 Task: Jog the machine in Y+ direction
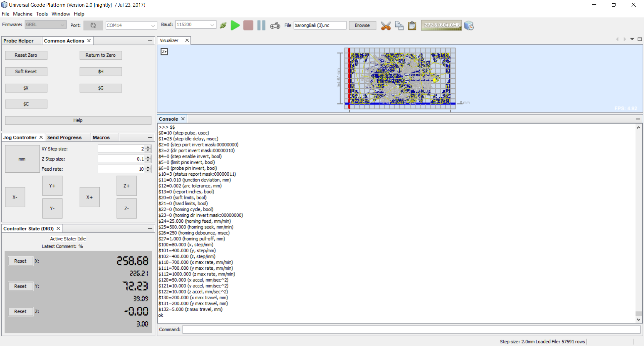coord(52,186)
